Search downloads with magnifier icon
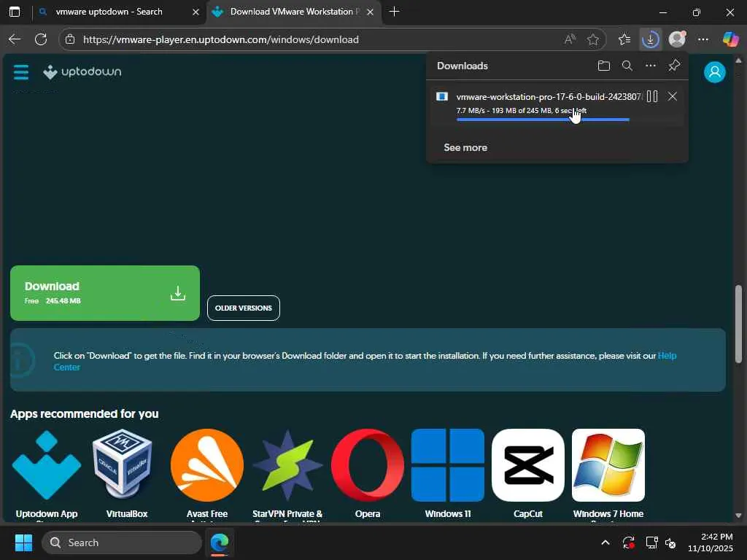Viewport: 747px width, 560px height. pyautogui.click(x=627, y=66)
